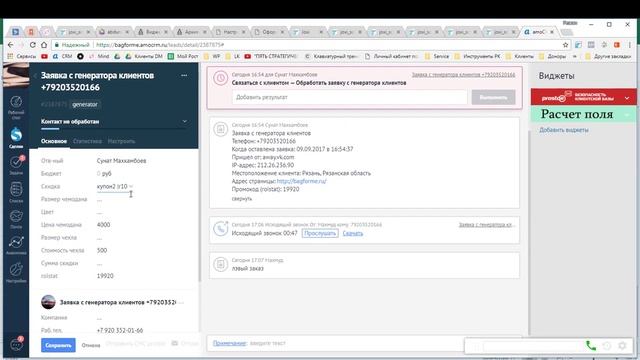Open the CRM bookmark
This screenshot has height=360, width=640.
(x=62, y=56)
